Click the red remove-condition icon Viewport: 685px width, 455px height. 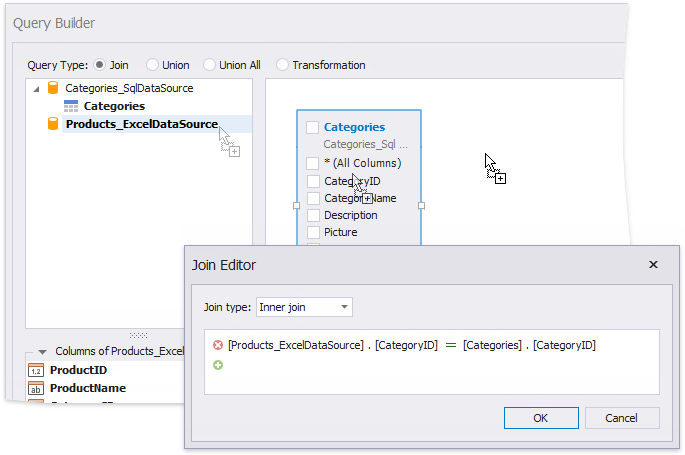[x=218, y=345]
